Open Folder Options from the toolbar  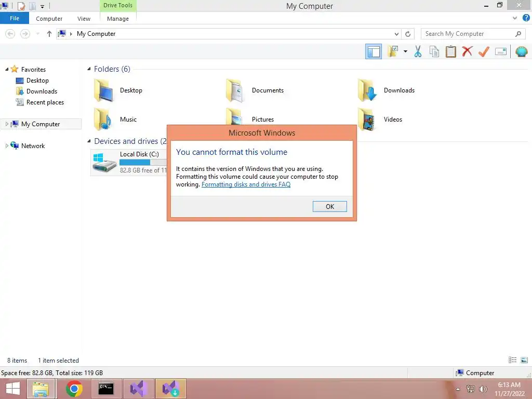tap(393, 51)
